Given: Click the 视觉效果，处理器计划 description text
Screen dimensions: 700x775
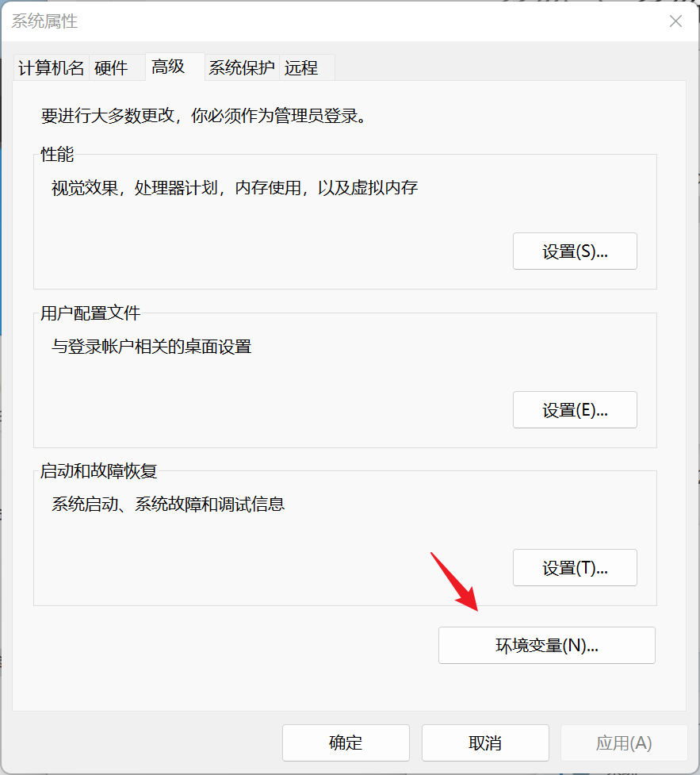Looking at the screenshot, I should (x=235, y=188).
